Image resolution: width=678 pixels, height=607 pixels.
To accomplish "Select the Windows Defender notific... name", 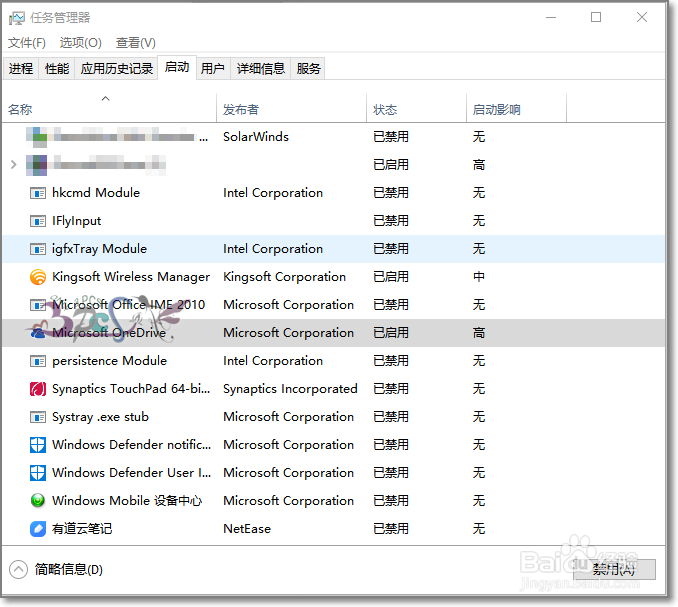I will point(131,445).
